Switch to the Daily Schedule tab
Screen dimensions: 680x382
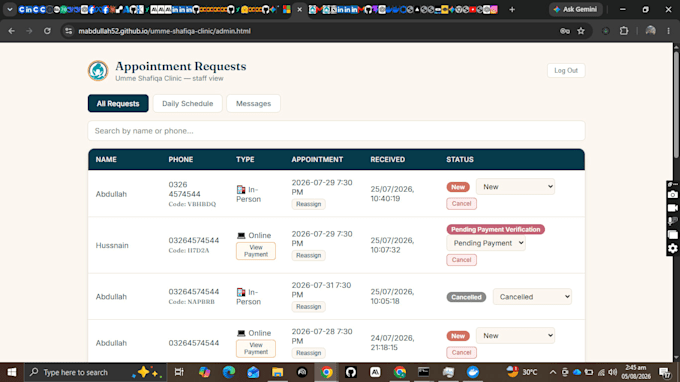coord(188,104)
